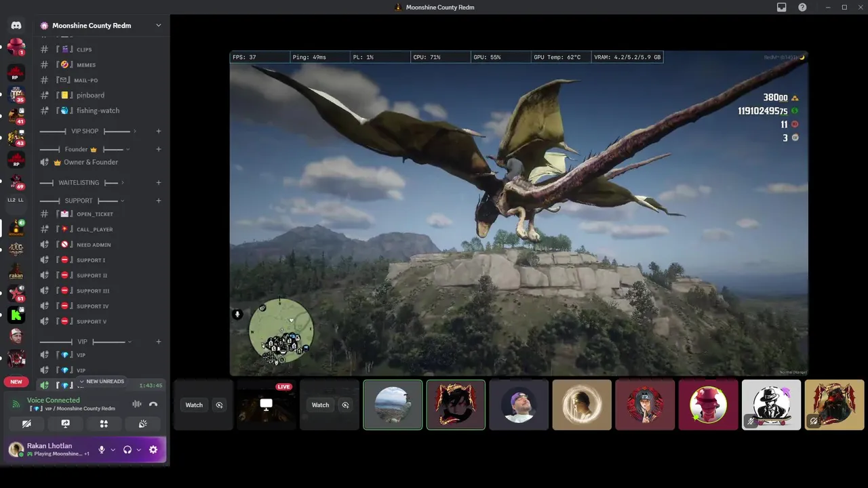
Task: Deafen with the headphones icon
Action: [127, 449]
